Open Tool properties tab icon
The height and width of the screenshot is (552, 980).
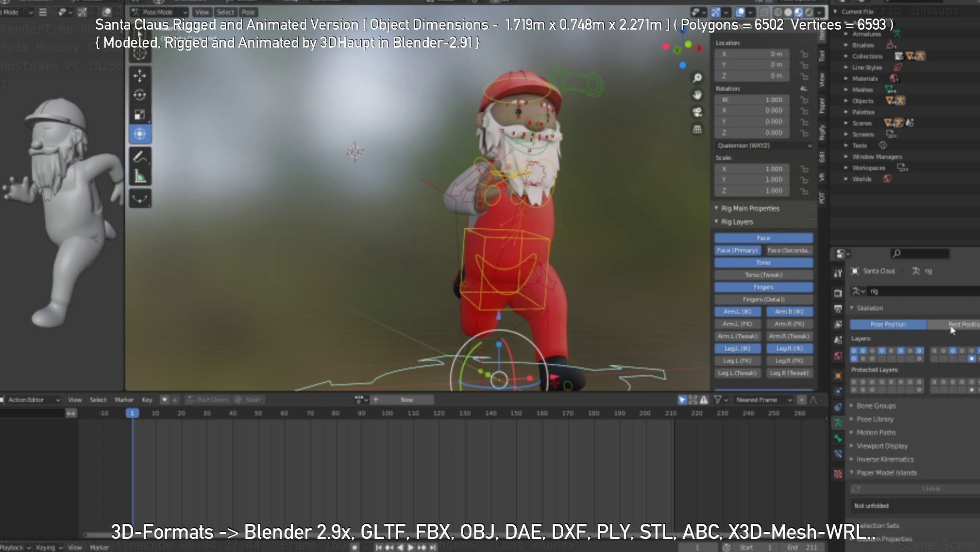click(838, 273)
